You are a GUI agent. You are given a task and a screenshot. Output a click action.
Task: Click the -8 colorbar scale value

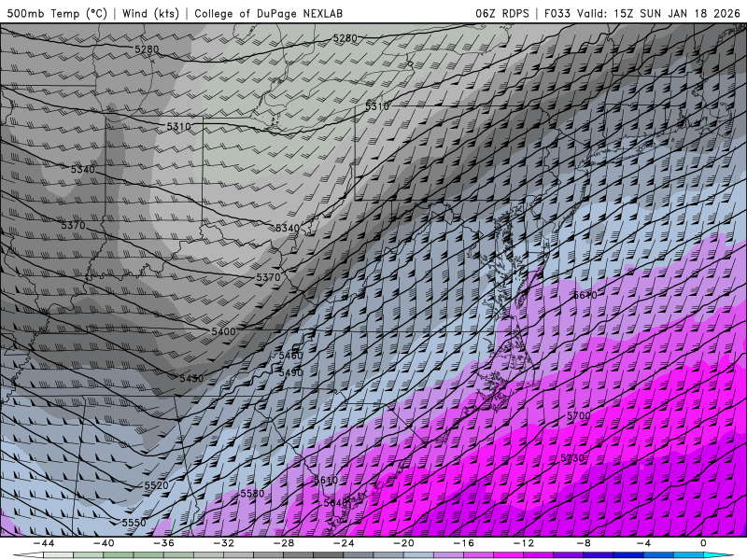[x=584, y=543]
